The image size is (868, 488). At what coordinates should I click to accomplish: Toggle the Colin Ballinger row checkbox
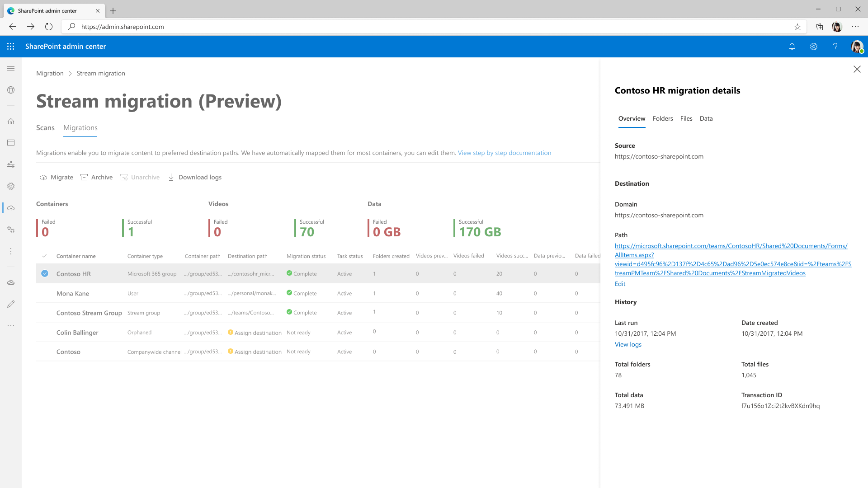pyautogui.click(x=45, y=332)
